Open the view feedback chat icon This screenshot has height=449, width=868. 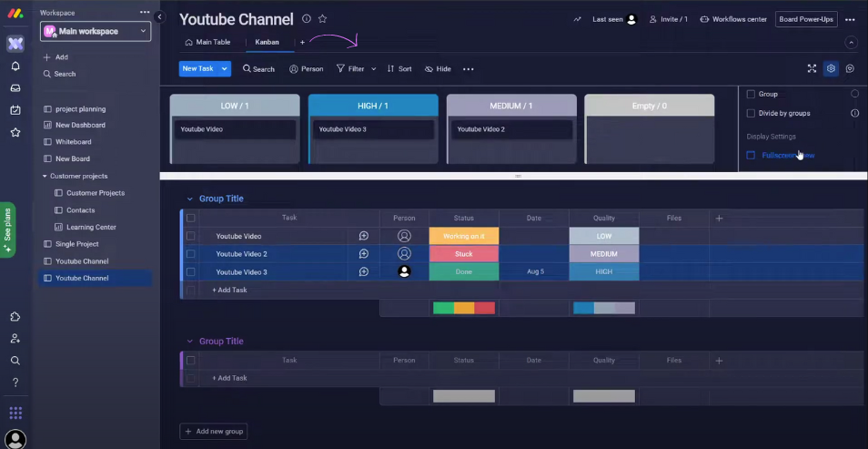pyautogui.click(x=851, y=68)
